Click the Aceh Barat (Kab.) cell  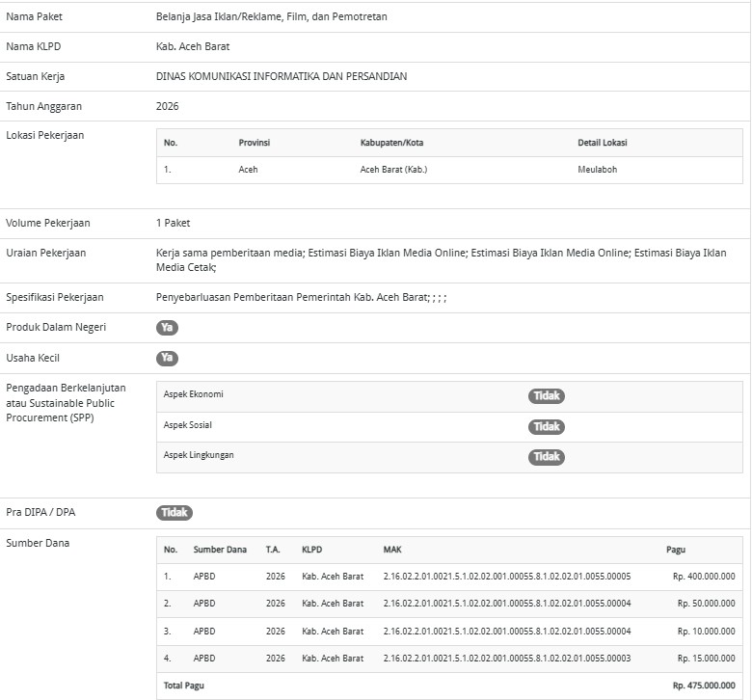click(393, 170)
